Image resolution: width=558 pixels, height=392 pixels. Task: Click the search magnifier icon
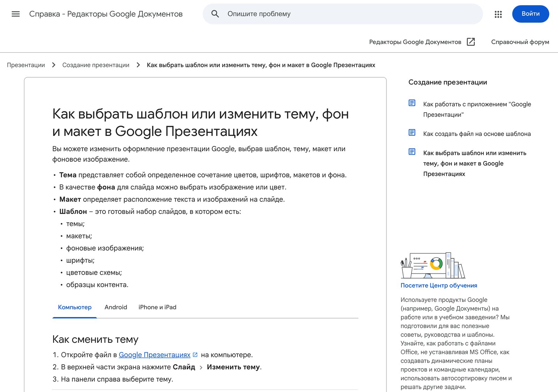pyautogui.click(x=215, y=14)
